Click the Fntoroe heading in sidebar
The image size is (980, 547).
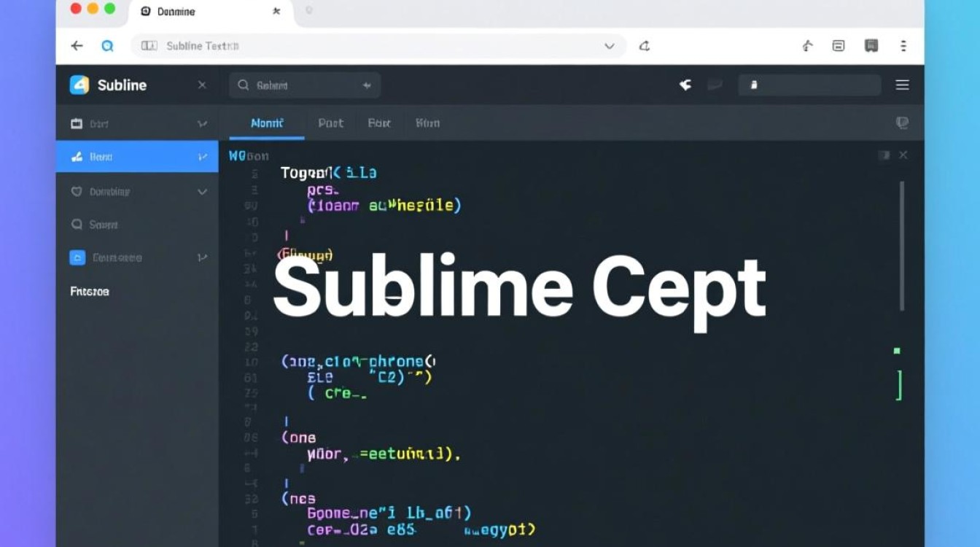[90, 291]
